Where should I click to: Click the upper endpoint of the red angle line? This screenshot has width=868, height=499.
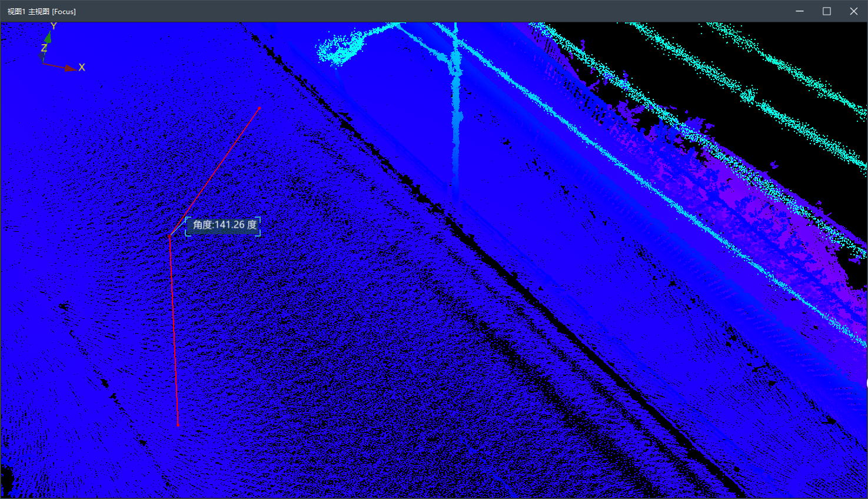[260, 108]
